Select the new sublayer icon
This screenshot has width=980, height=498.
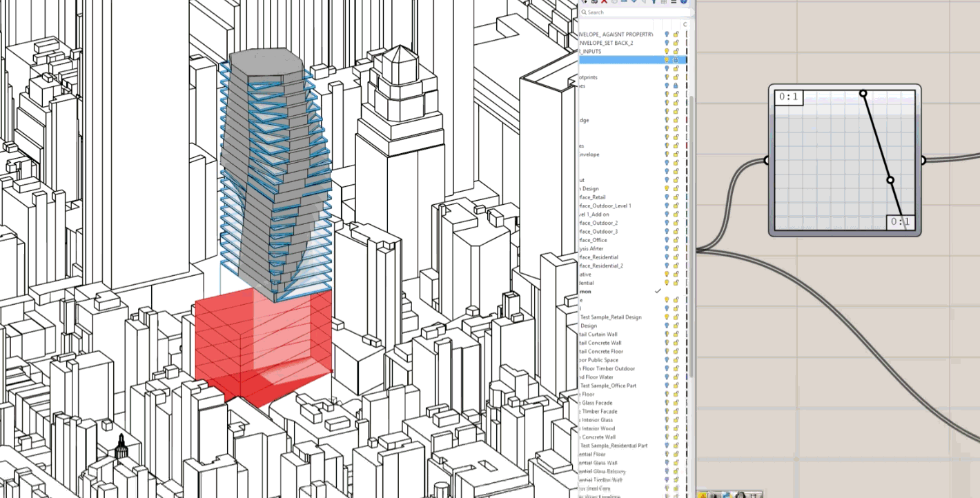coord(594,3)
